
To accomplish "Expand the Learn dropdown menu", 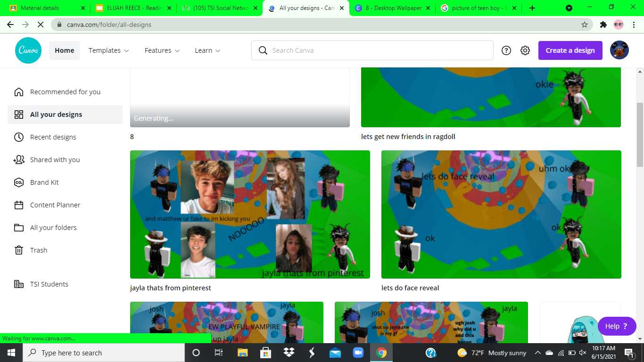I will (x=207, y=50).
